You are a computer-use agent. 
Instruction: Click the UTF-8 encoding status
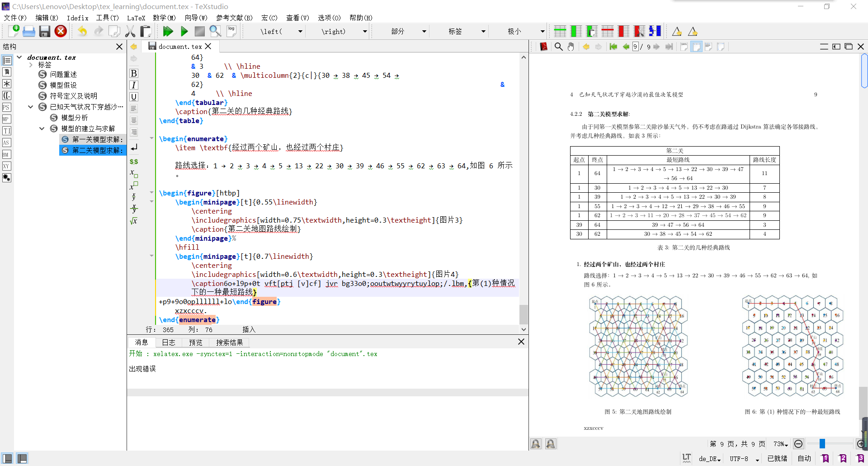tap(744, 459)
